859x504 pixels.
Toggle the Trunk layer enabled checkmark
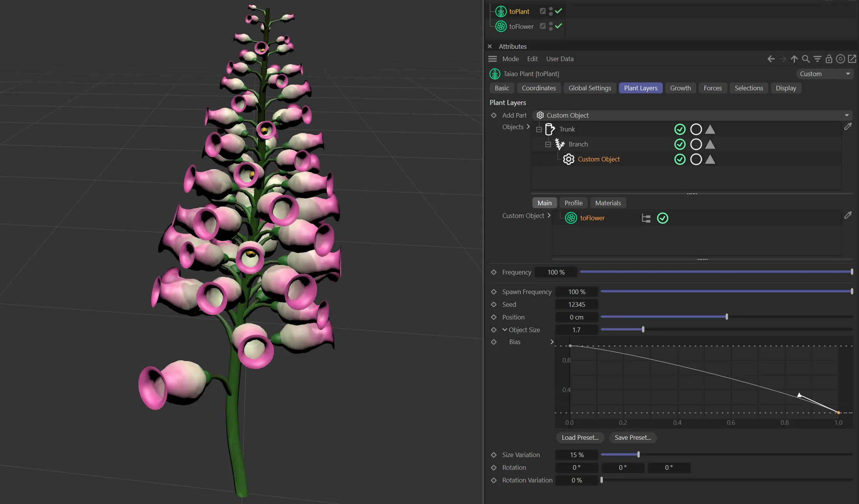tap(680, 129)
